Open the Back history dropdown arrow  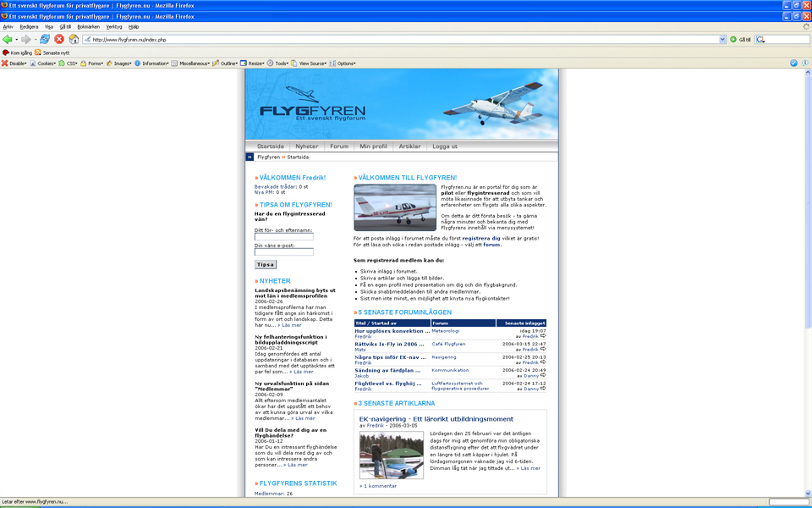(x=17, y=40)
